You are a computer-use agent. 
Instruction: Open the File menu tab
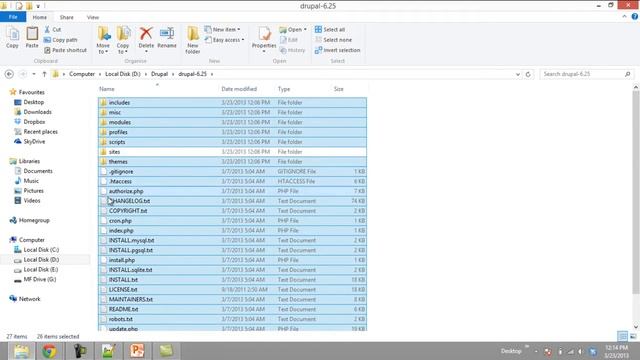(13, 17)
